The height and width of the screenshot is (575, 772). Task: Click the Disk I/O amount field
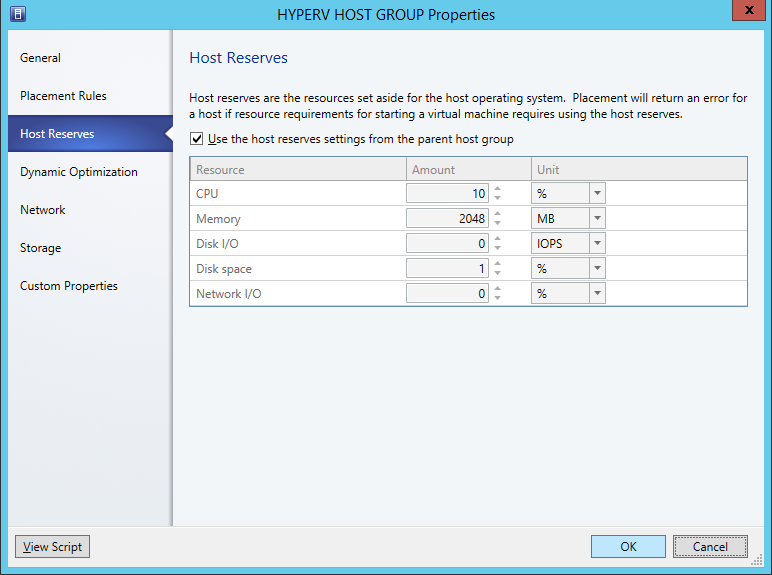[x=447, y=243]
